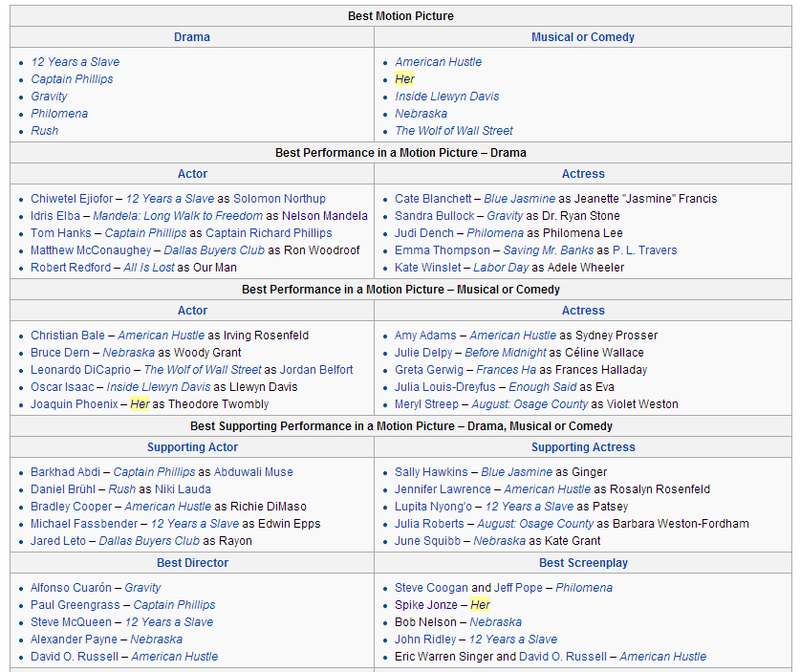Open the Bradley Cooper link
This screenshot has height=672, width=800.
point(71,508)
